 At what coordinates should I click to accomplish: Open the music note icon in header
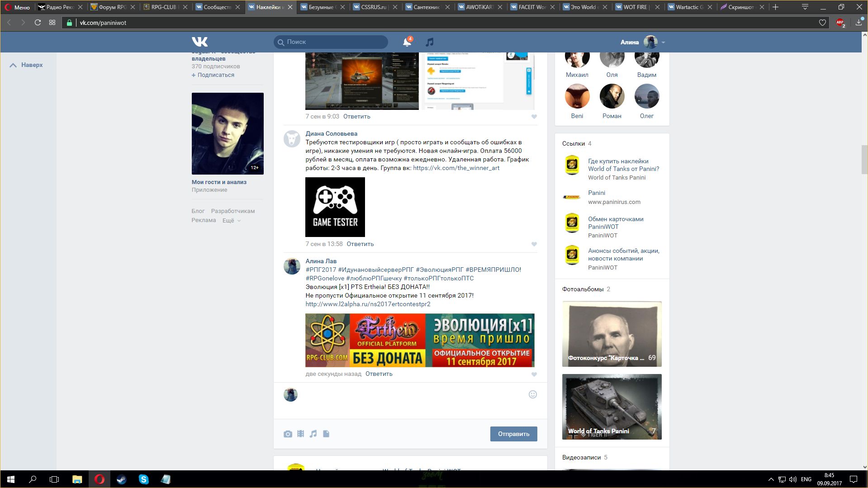pyautogui.click(x=429, y=42)
